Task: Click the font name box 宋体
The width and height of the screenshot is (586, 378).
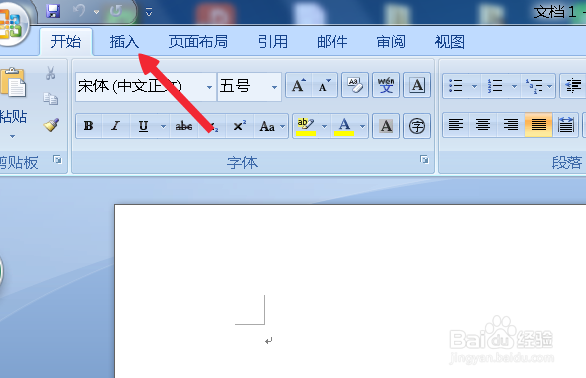Action: click(x=141, y=87)
